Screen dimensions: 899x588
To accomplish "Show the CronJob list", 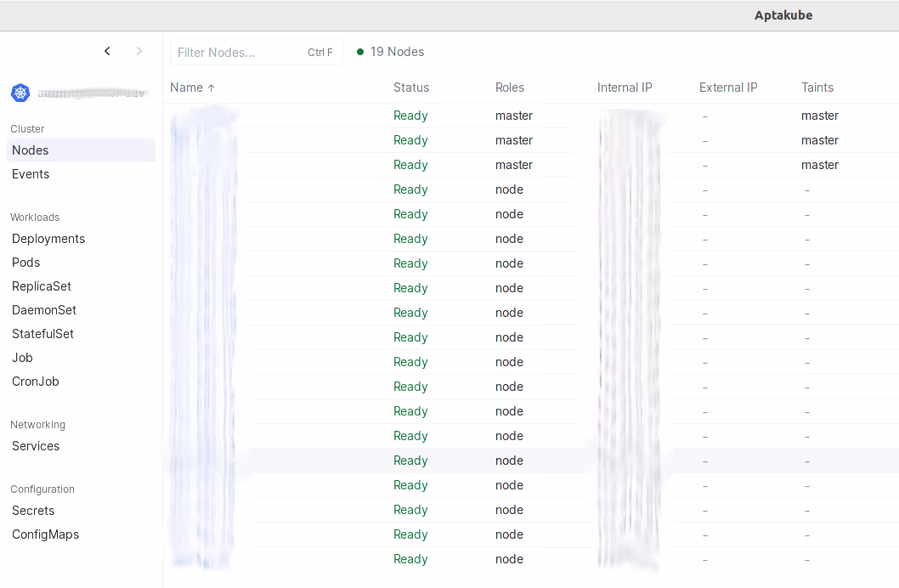I will click(36, 382).
